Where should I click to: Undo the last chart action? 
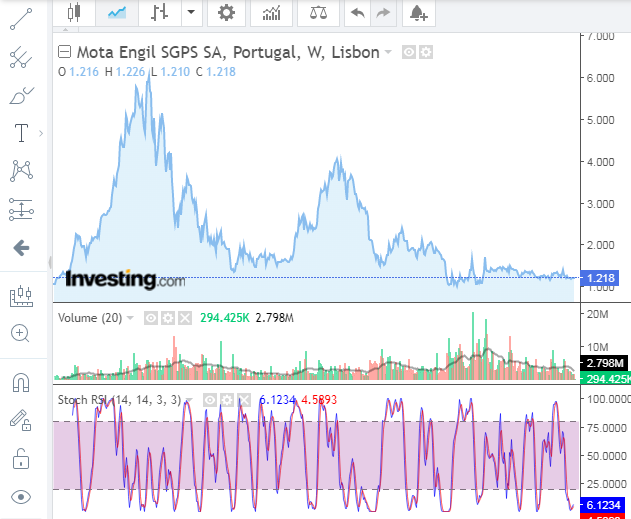(358, 12)
